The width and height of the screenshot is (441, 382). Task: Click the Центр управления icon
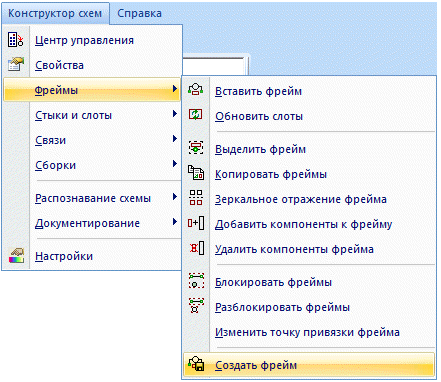15,40
